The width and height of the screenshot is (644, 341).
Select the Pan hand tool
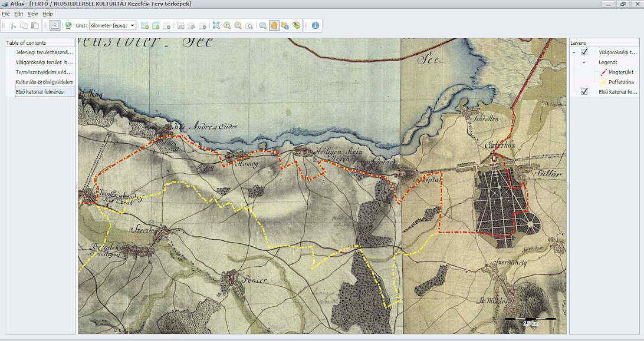274,25
